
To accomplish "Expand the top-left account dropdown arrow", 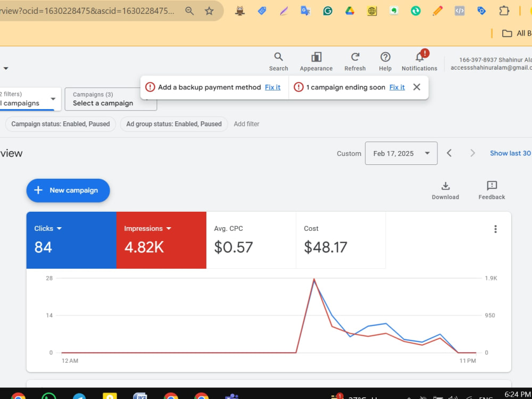I will 6,69.
